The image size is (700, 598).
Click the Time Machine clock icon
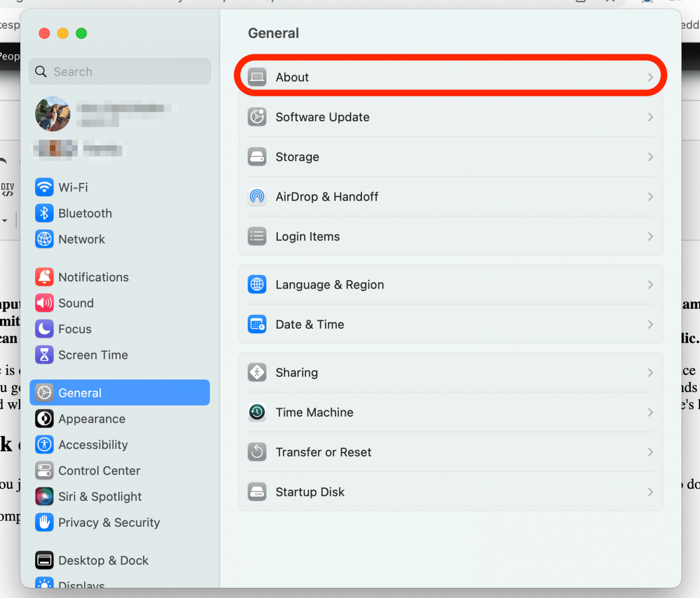click(x=257, y=412)
